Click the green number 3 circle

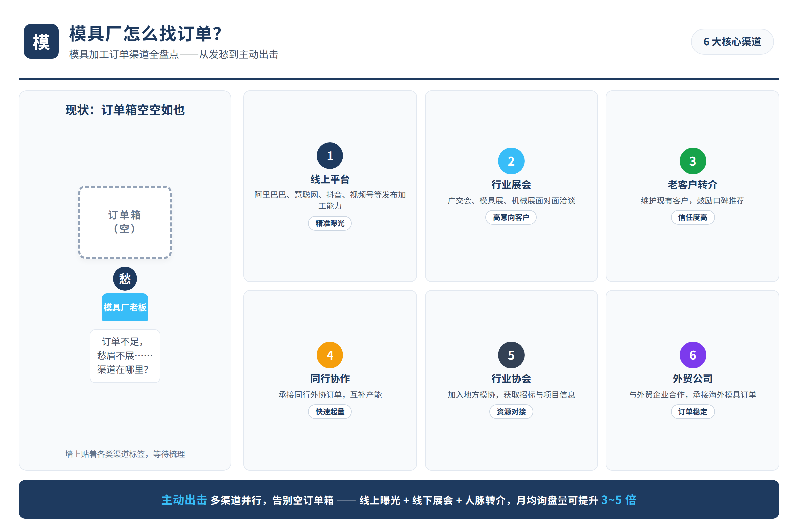(x=693, y=161)
